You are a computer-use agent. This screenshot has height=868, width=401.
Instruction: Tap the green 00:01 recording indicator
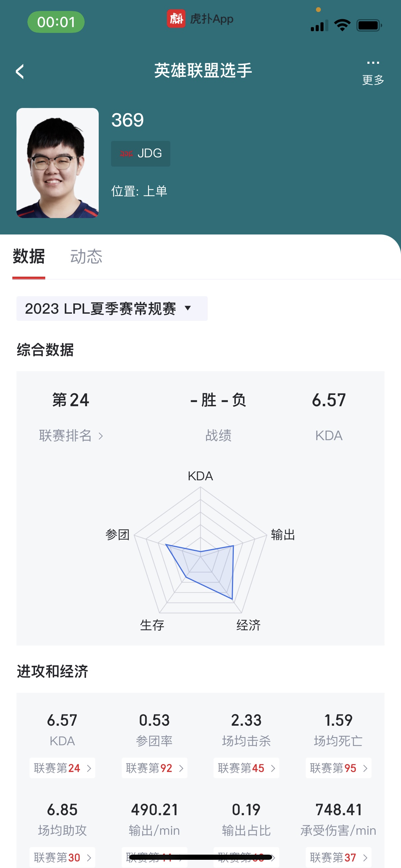click(56, 22)
